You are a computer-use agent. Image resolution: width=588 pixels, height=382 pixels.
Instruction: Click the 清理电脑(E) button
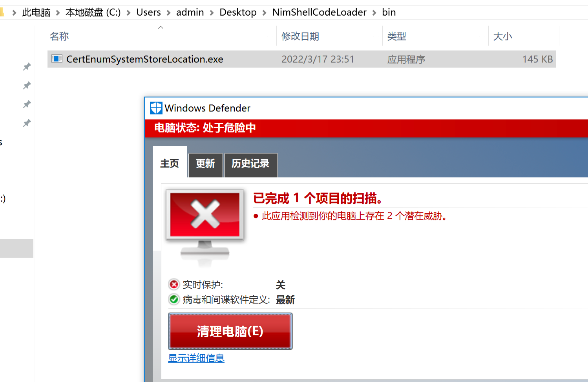pos(230,331)
